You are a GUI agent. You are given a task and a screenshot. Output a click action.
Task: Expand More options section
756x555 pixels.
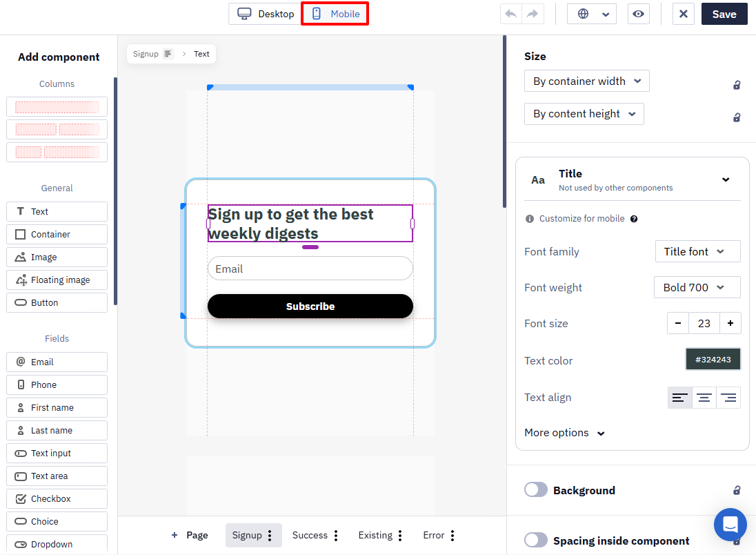[564, 432]
